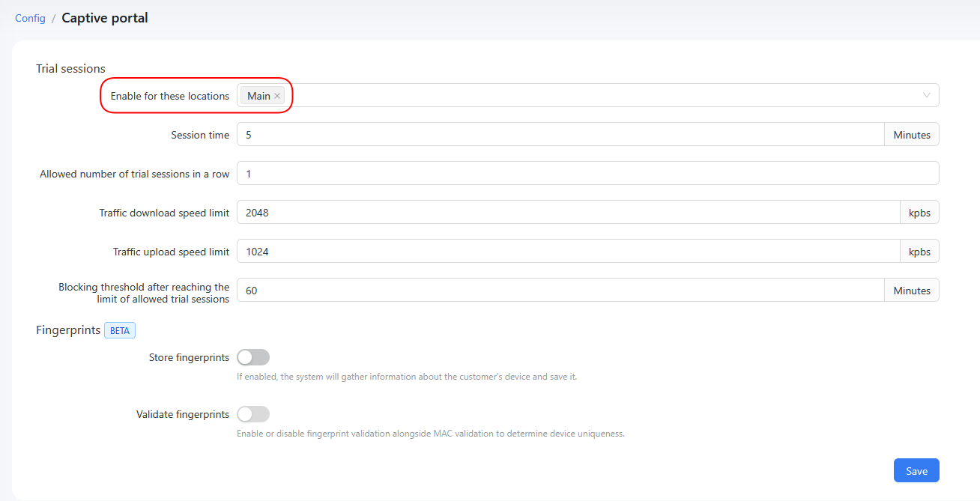Click the Captive portal page title
Viewport: 980px width, 501px height.
tap(105, 18)
